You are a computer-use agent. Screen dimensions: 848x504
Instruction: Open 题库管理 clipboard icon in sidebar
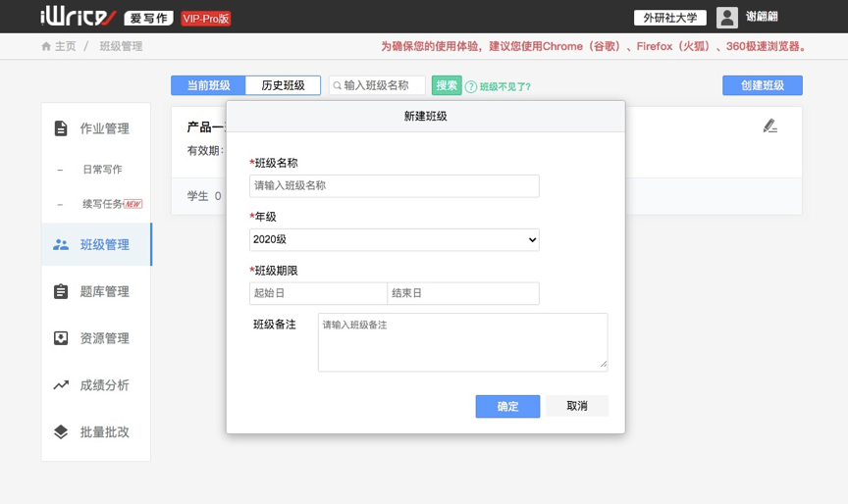coord(61,291)
